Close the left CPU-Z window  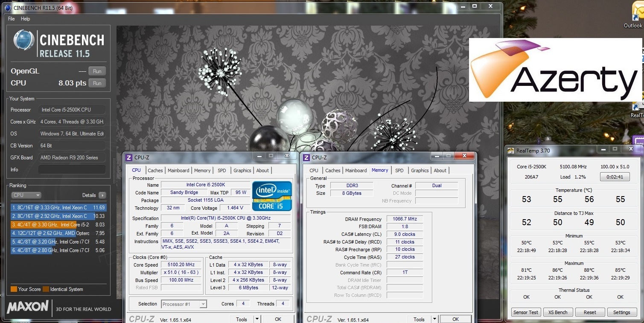click(x=287, y=156)
